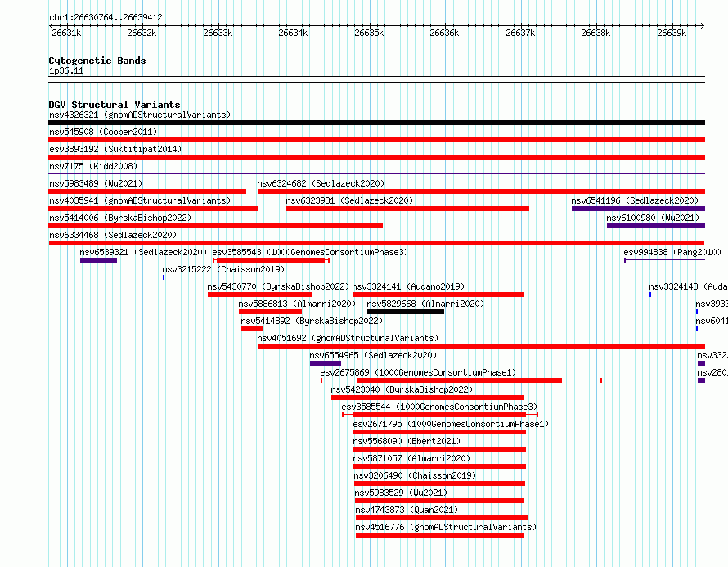Click the short red nsv5414892 bar
This screenshot has height=567, width=728.
252,329
